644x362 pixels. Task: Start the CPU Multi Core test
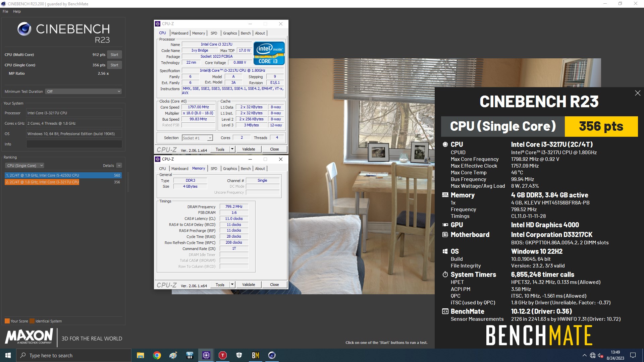point(114,55)
